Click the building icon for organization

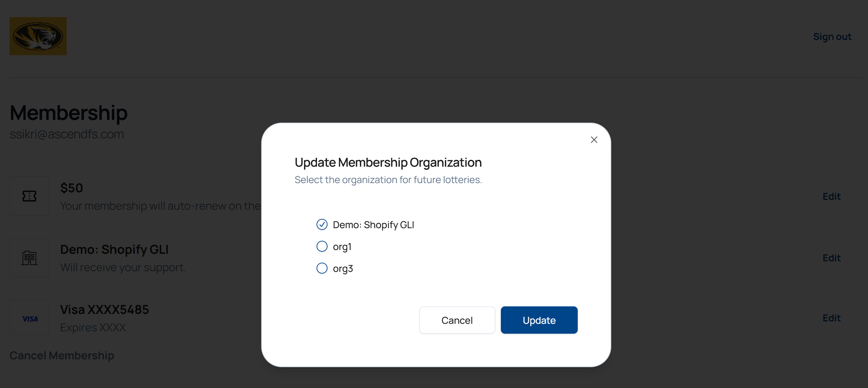[29, 258]
